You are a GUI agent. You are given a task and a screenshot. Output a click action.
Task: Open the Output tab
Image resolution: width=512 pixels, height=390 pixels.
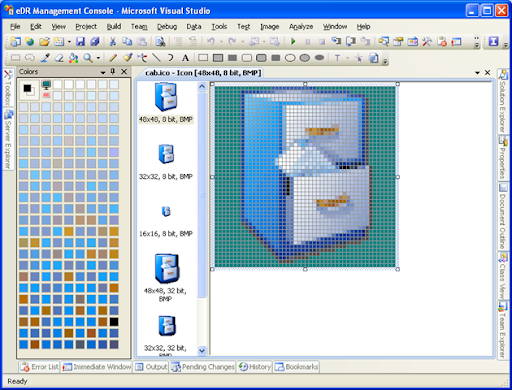pos(151,367)
